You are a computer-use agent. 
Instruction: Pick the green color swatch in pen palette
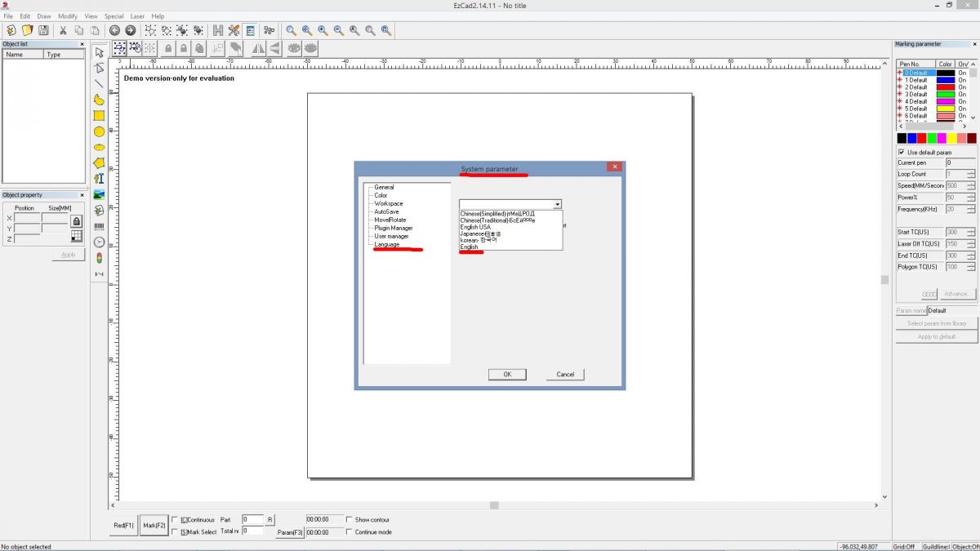[x=932, y=138]
